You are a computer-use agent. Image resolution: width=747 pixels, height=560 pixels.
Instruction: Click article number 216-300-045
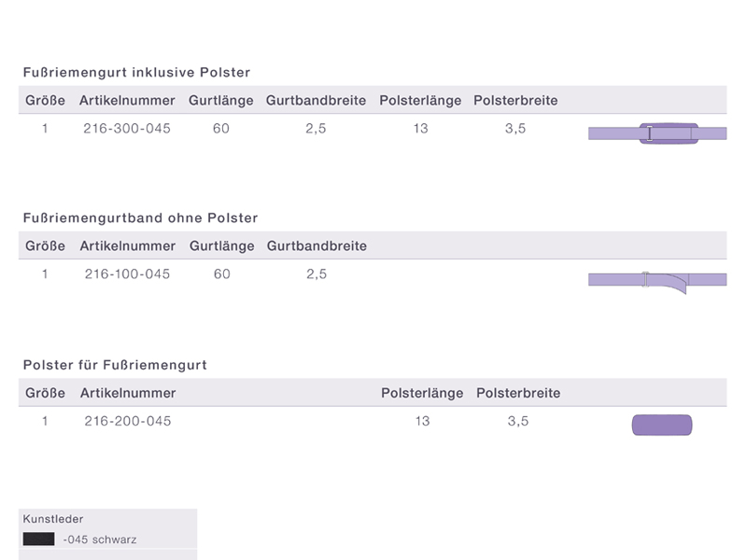(x=127, y=129)
